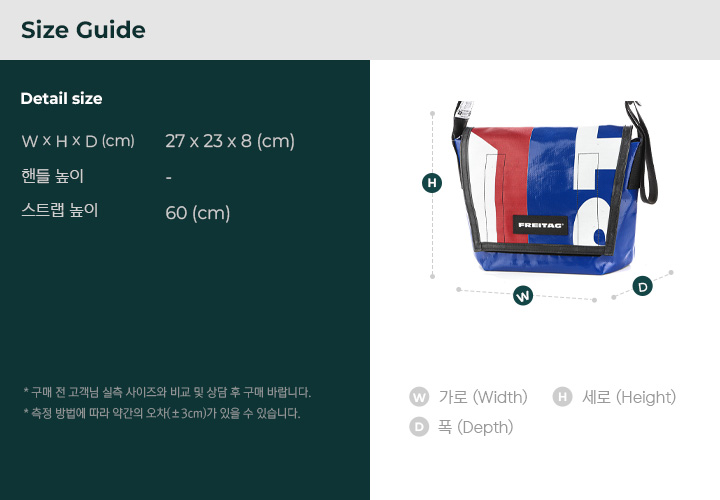
Task: Click the 핸들 높이 label
Action: click(52, 176)
